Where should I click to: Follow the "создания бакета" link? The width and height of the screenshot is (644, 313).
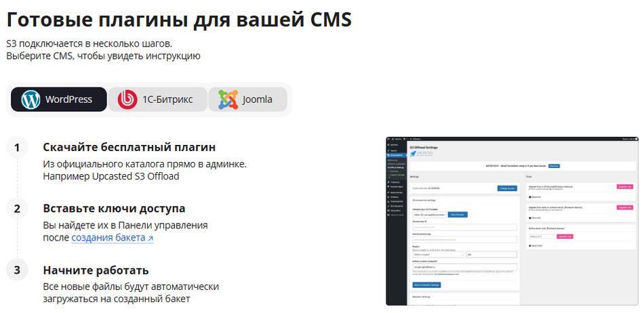[113, 238]
